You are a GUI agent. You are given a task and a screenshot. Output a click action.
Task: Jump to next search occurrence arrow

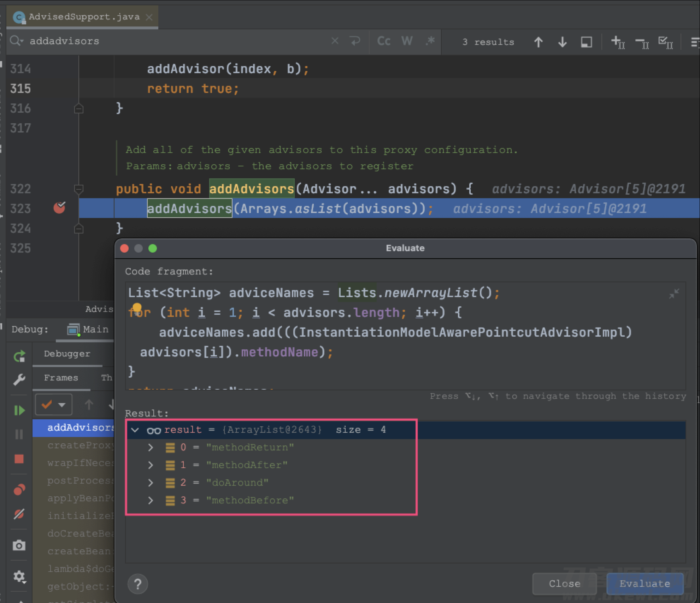click(x=562, y=42)
